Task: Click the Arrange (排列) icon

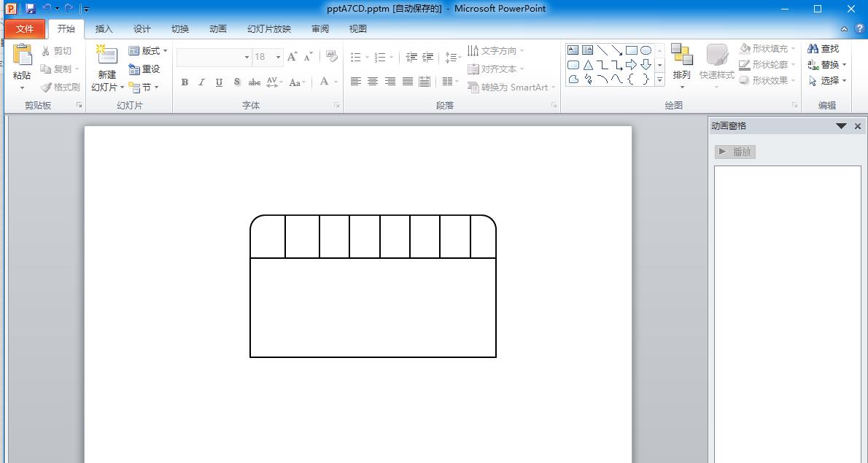Action: click(681, 55)
